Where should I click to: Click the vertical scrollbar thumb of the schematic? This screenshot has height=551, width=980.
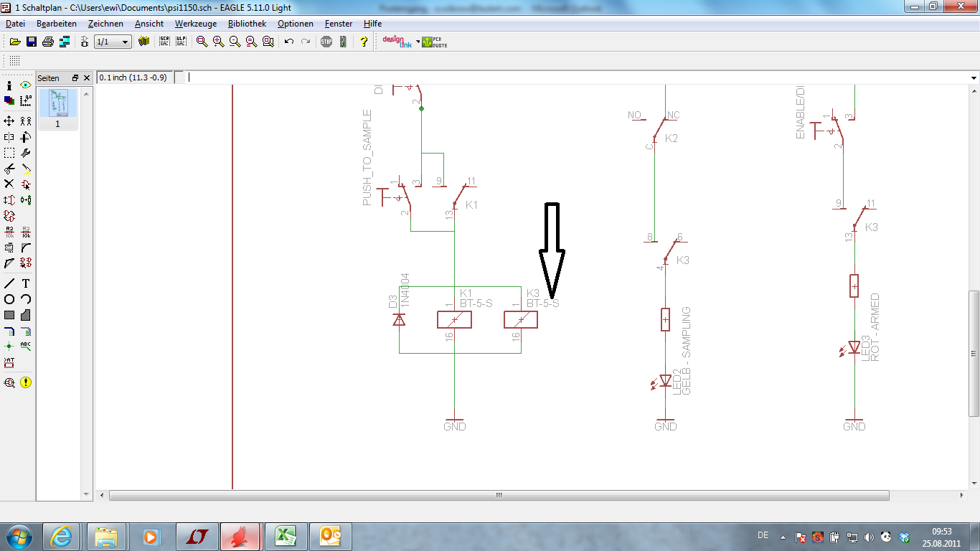[x=974, y=353]
